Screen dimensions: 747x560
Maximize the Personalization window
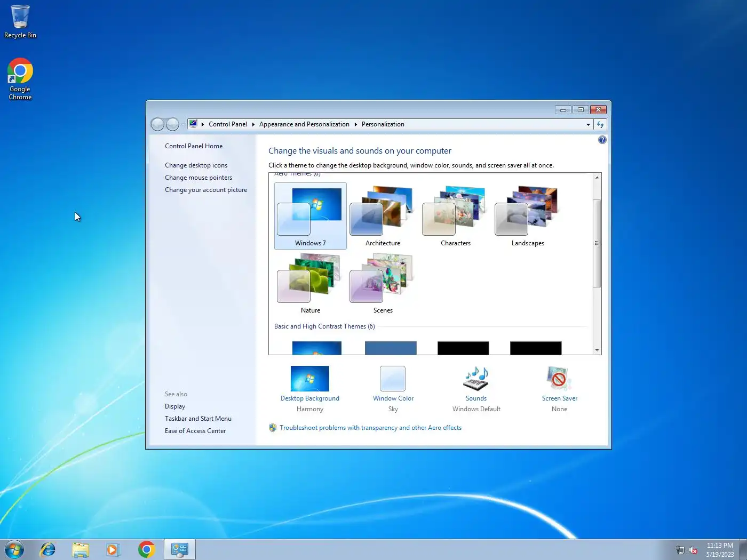click(581, 110)
